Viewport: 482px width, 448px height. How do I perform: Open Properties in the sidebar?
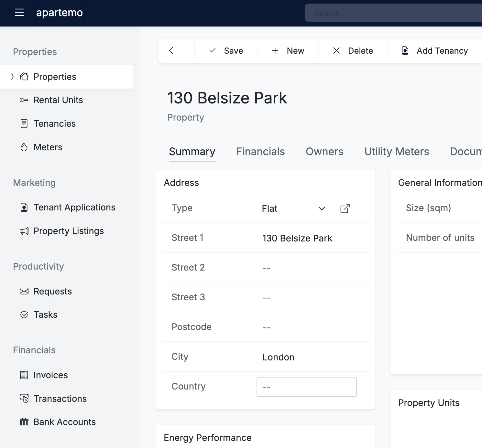point(67,77)
